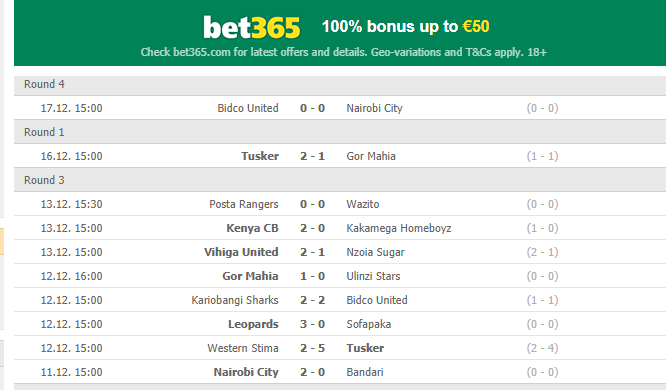Click the Round 3 header row
The height and width of the screenshot is (390, 666).
pyautogui.click(x=340, y=181)
